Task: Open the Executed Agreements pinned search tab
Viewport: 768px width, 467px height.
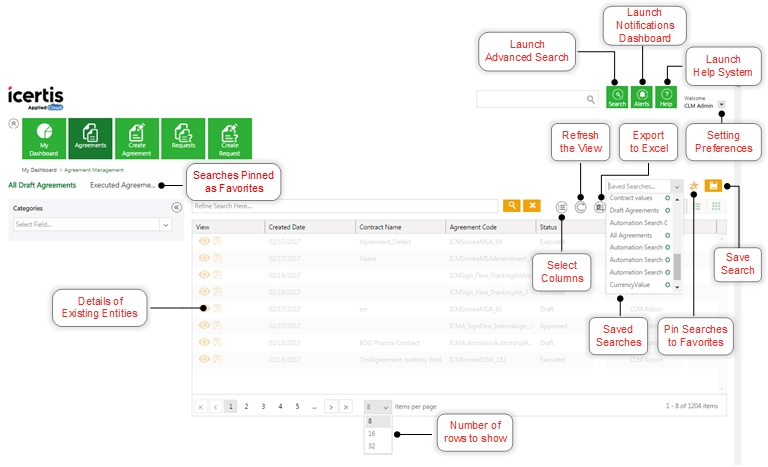Action: [x=122, y=185]
